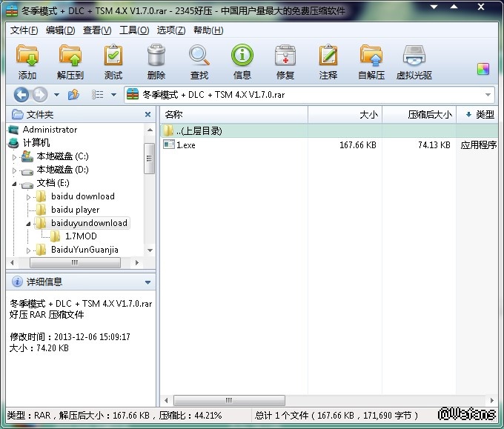
Task: Open the archive path dropdown arrow
Action: pyautogui.click(x=488, y=95)
